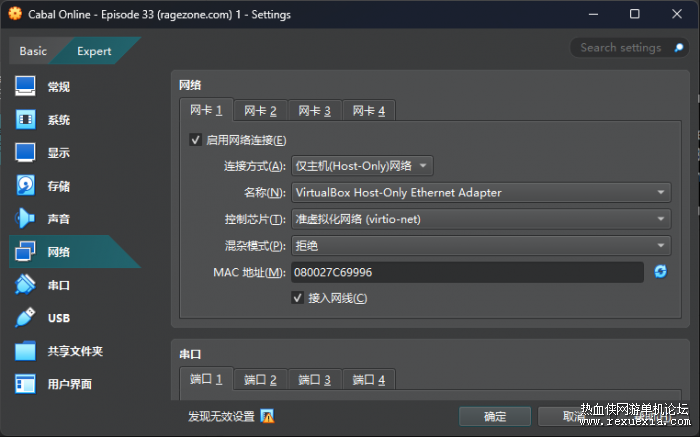Select the 网卡 1 tab

(206, 110)
